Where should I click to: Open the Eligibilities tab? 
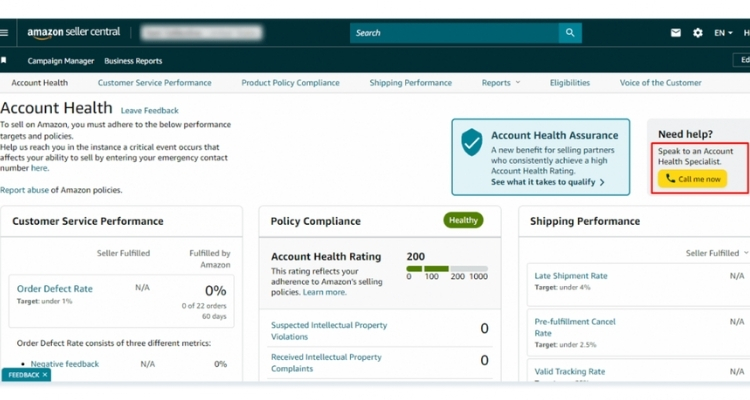coord(570,83)
